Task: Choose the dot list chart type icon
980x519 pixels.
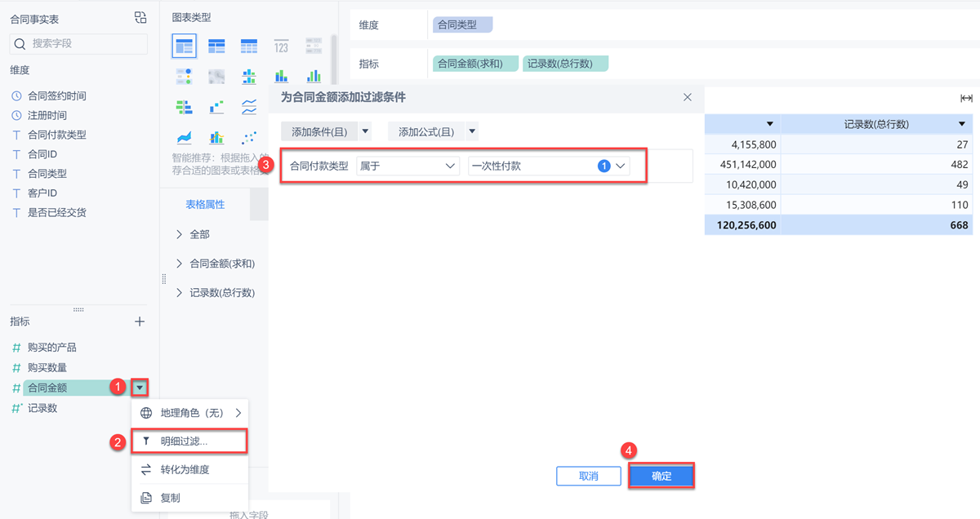Action: (184, 77)
